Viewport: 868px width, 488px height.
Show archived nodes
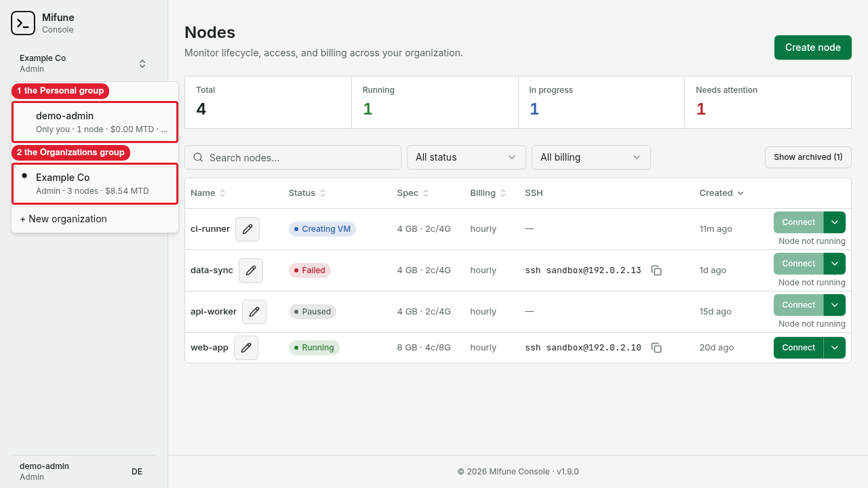tap(808, 157)
